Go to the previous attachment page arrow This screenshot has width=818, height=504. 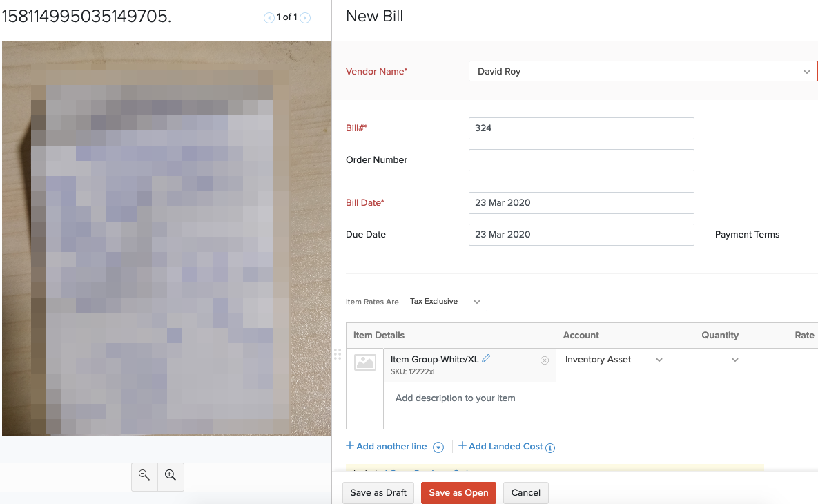pyautogui.click(x=269, y=18)
